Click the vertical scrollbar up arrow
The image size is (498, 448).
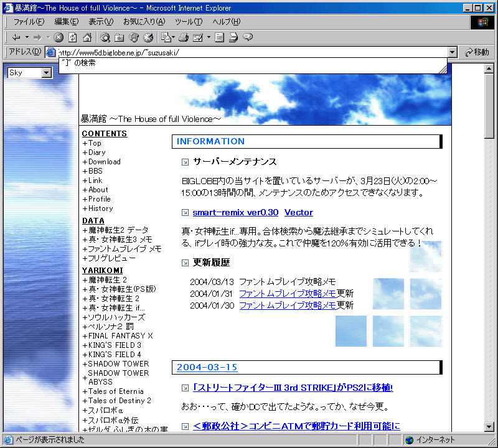coord(489,68)
